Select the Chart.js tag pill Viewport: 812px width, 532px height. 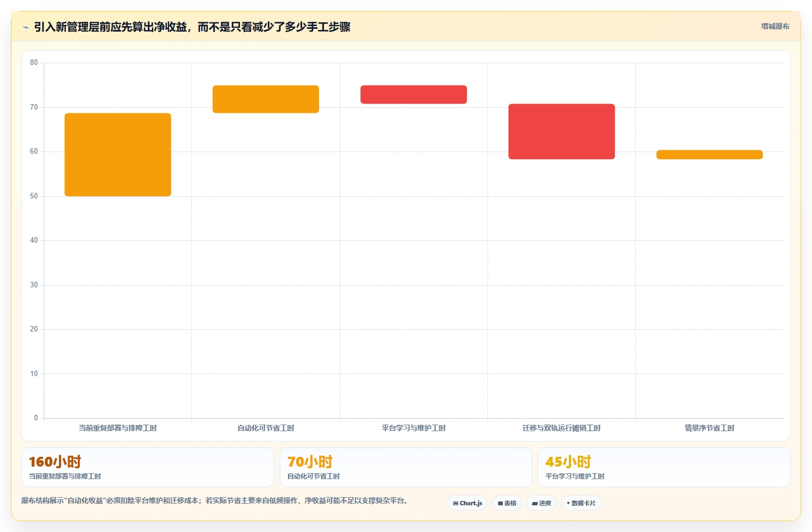(x=467, y=503)
